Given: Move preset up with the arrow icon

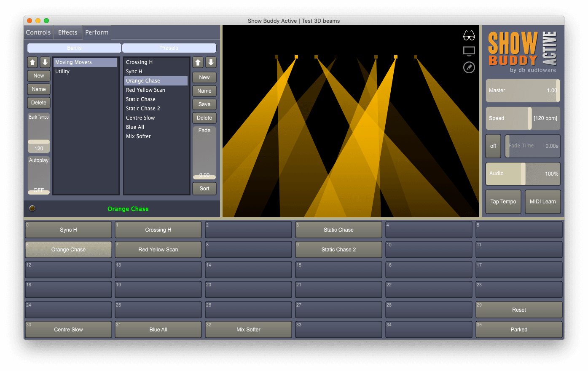Looking at the screenshot, I should point(198,62).
